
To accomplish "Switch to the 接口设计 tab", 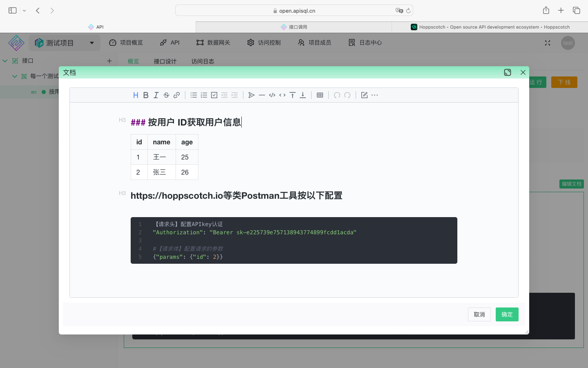I will coord(165,61).
